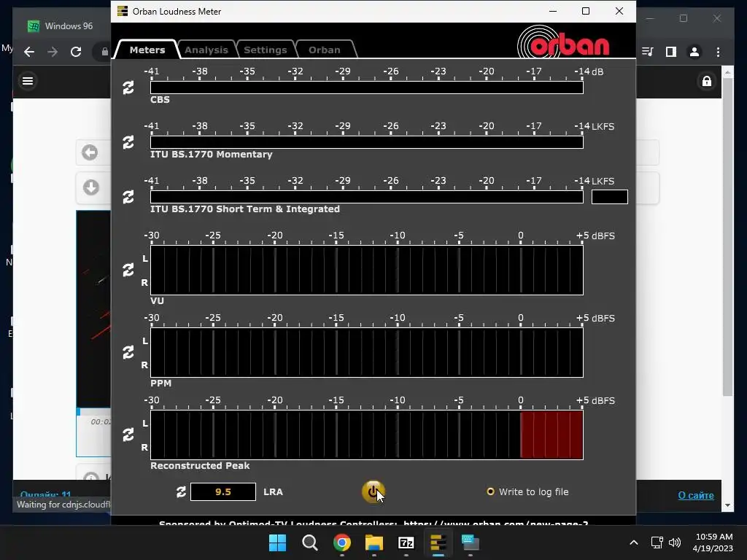Click the integrated loudness readout box
The height and width of the screenshot is (560, 747).
pyautogui.click(x=609, y=197)
